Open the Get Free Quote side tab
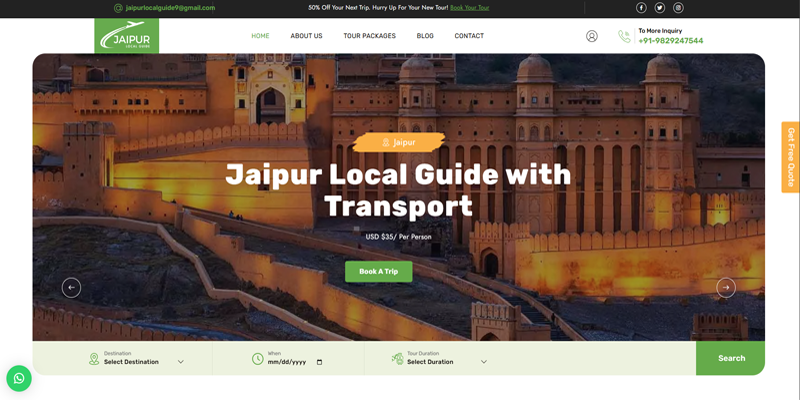 (x=790, y=157)
